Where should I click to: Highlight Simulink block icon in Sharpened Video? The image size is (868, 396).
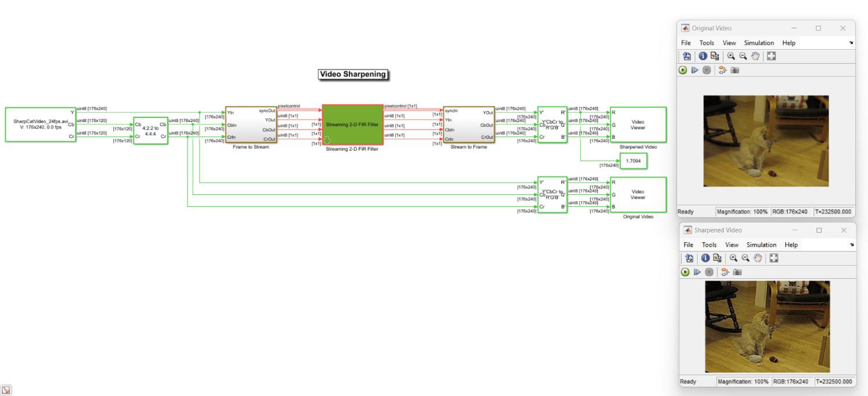pyautogui.click(x=724, y=272)
